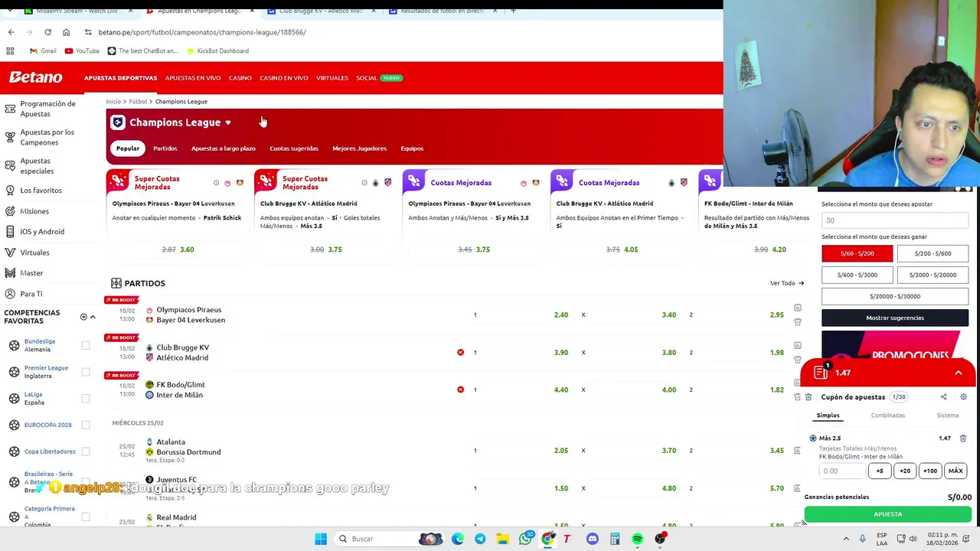Check the Copa Libertadores favorite checkbox
980x551 pixels.
[86, 452]
